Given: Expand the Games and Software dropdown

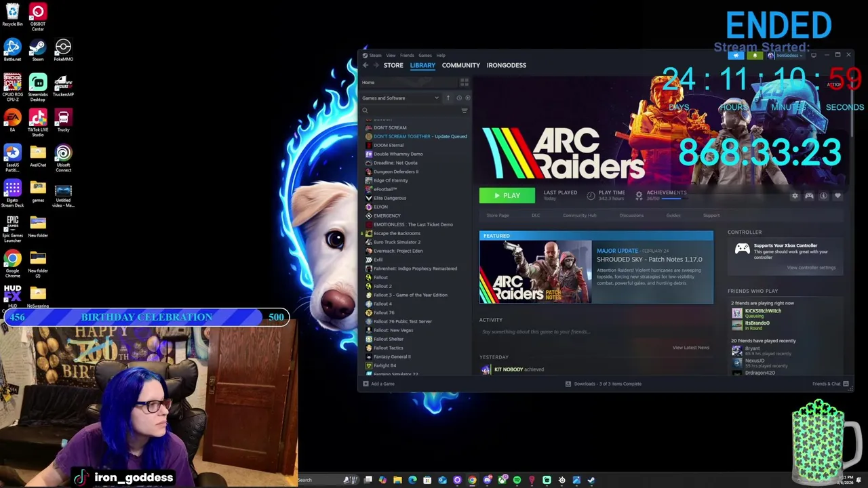Looking at the screenshot, I should (400, 98).
